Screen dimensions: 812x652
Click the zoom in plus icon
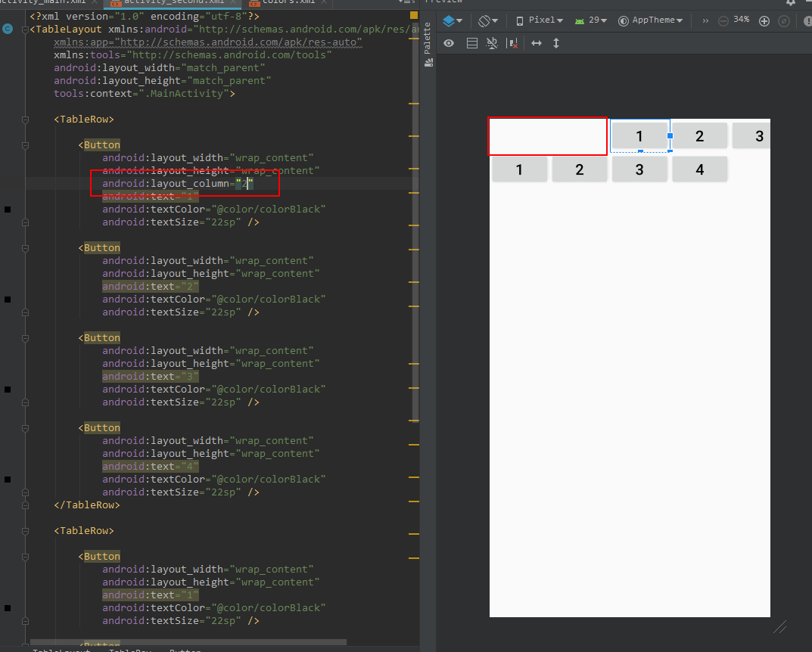(x=764, y=21)
